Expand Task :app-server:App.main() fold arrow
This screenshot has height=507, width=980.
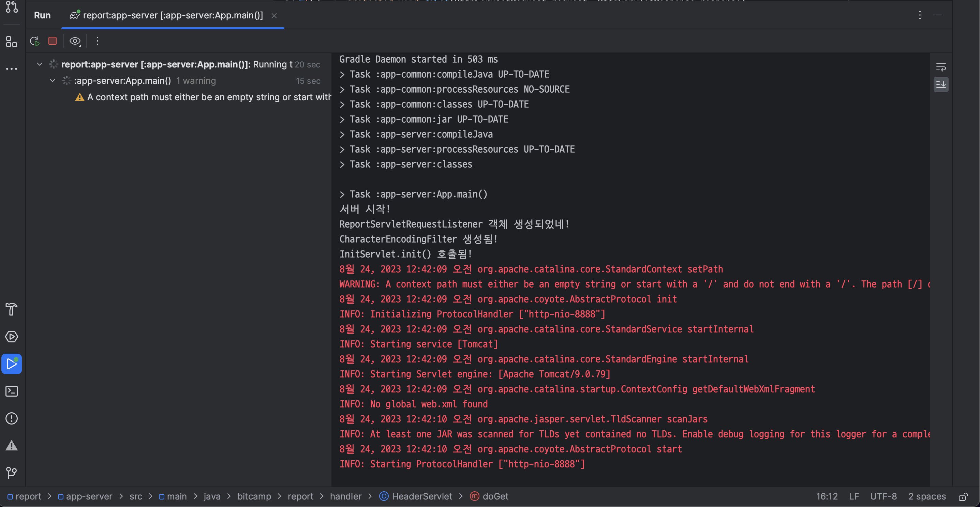click(342, 195)
